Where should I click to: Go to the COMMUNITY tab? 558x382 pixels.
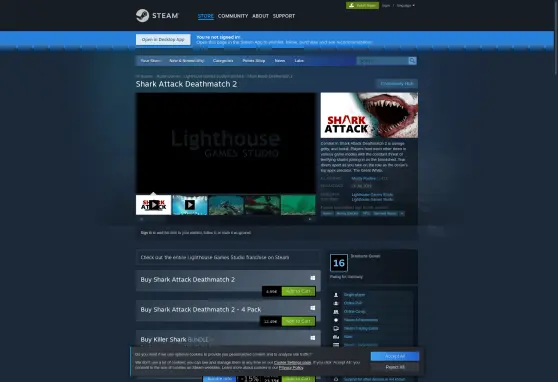tap(233, 16)
